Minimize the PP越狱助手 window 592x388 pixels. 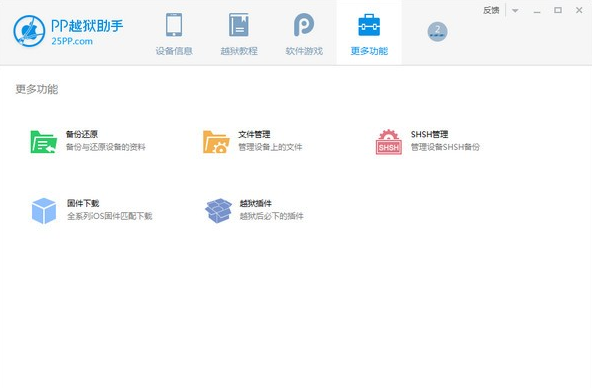[537, 11]
